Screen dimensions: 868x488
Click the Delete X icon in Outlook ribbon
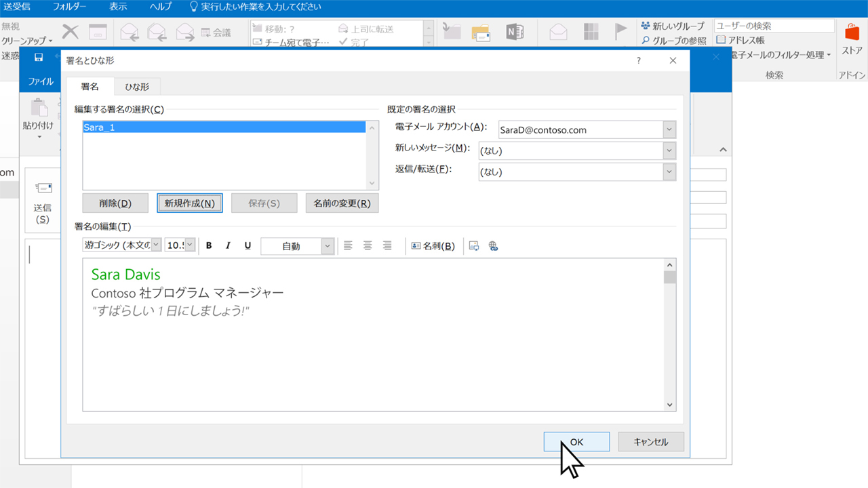click(71, 32)
